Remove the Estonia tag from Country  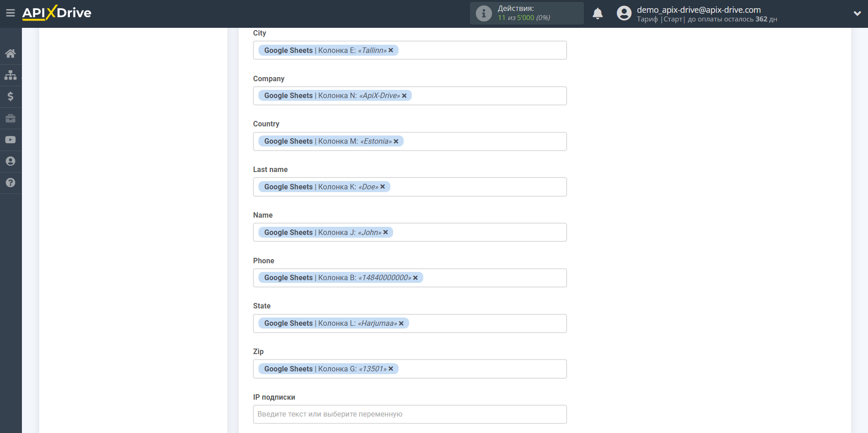[x=396, y=141]
